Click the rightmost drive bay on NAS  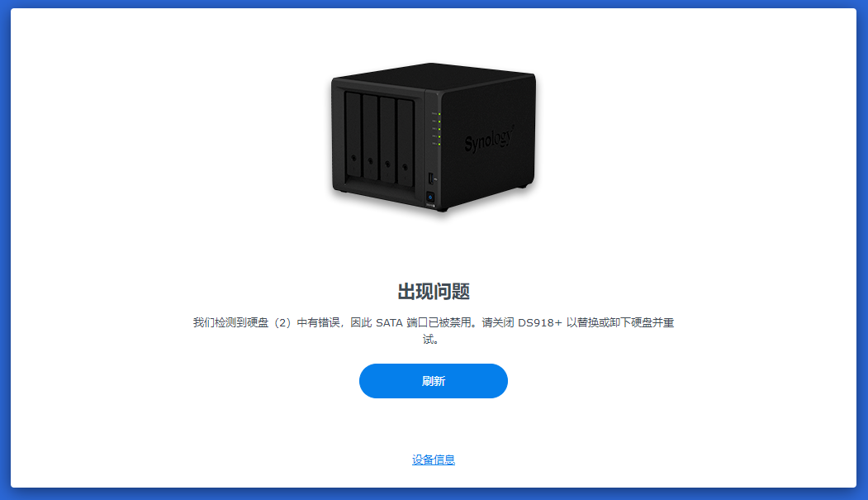tap(406, 144)
